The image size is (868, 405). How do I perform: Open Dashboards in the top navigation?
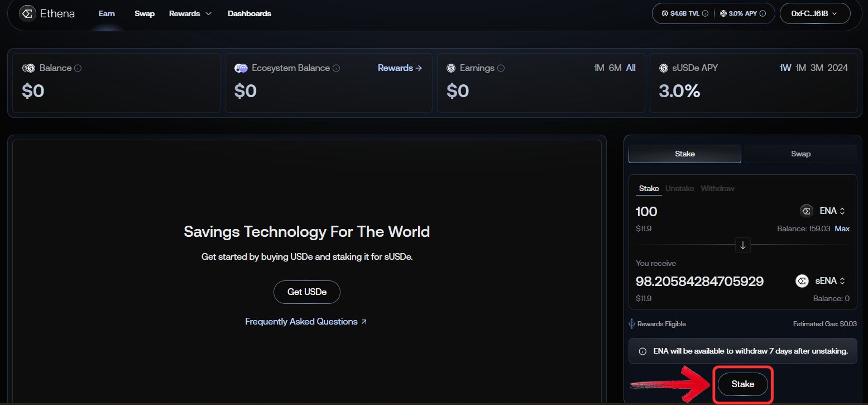click(x=250, y=13)
